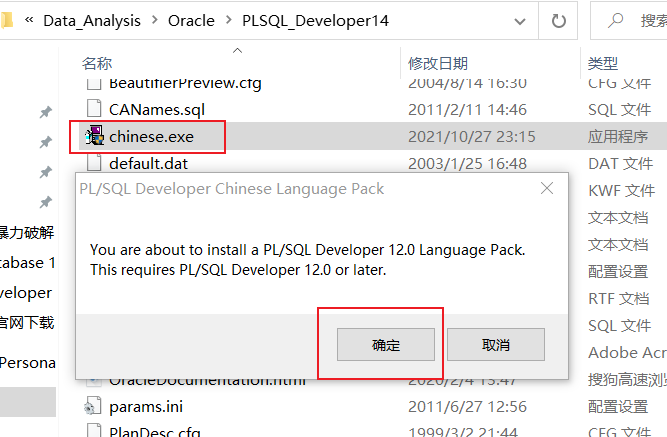Viewport: 667px width, 437px height.
Task: Click the 配置设置 type of params.ini
Action: coord(618,407)
